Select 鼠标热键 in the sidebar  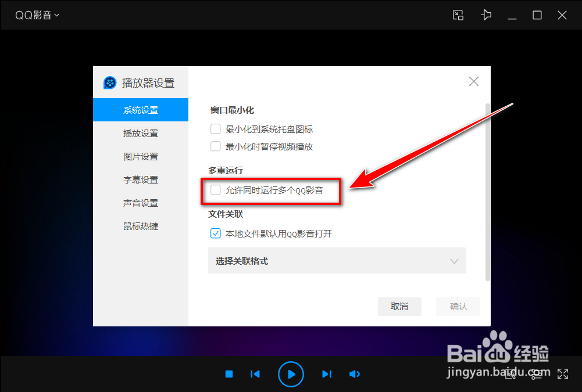[x=140, y=226]
